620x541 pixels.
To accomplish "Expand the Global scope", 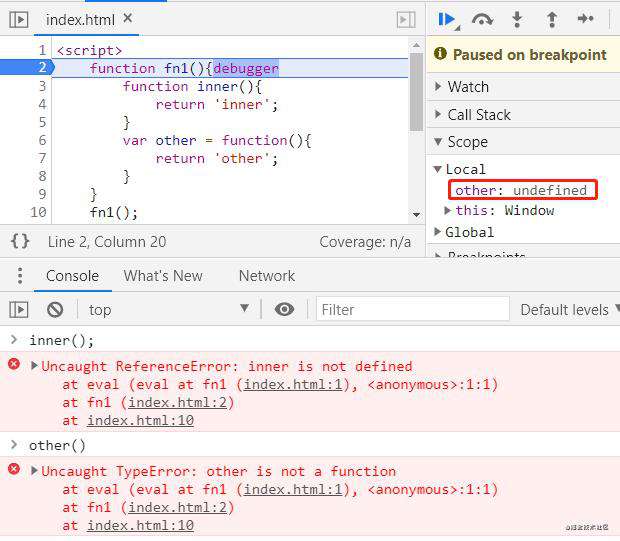I will point(437,231).
